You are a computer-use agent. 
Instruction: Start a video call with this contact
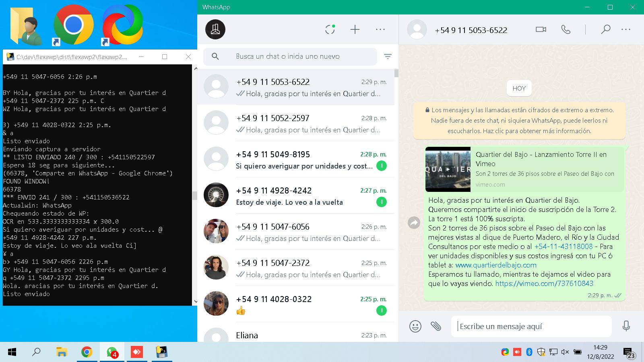(541, 29)
